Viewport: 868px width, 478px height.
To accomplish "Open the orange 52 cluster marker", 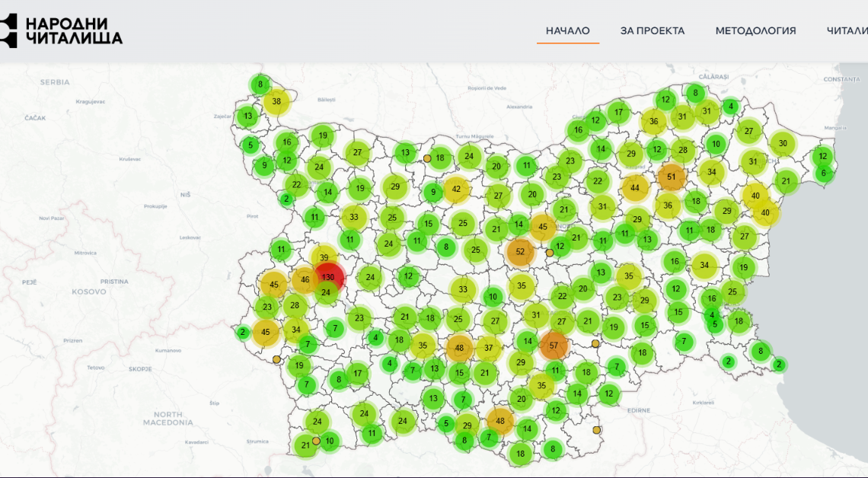I will click(520, 252).
